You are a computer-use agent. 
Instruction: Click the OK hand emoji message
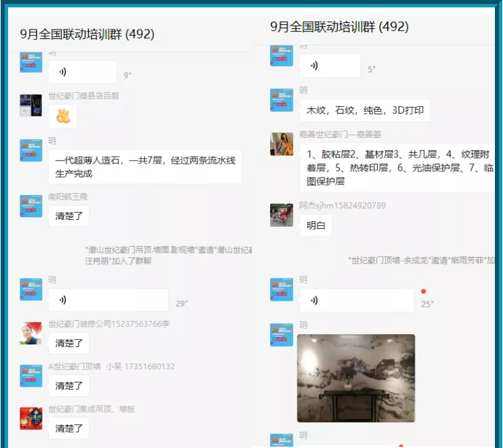[x=63, y=116]
